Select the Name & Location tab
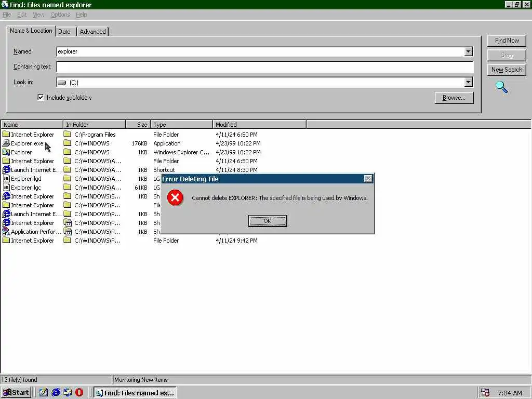 click(x=31, y=31)
